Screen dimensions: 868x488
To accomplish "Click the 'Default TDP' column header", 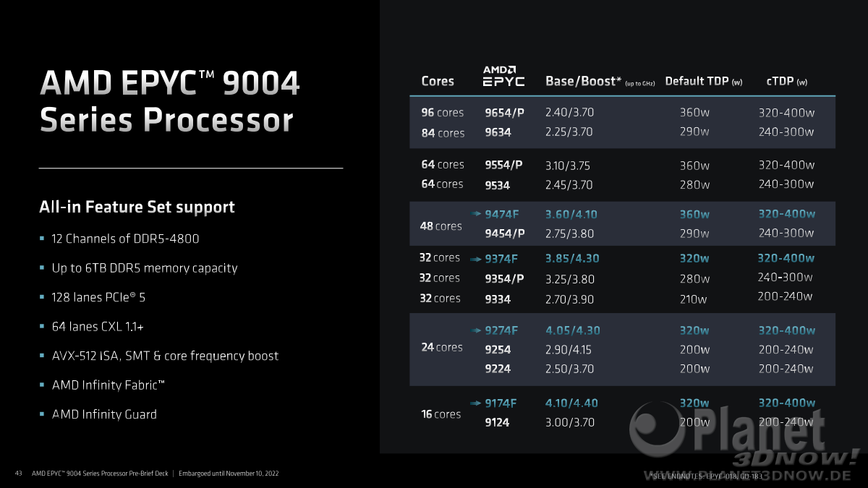I will tap(698, 81).
